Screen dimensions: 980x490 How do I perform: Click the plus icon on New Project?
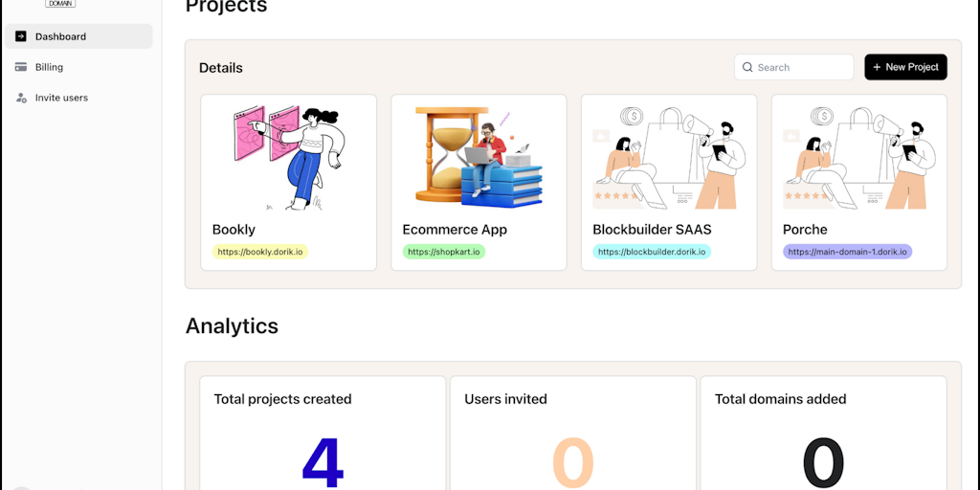tap(877, 67)
